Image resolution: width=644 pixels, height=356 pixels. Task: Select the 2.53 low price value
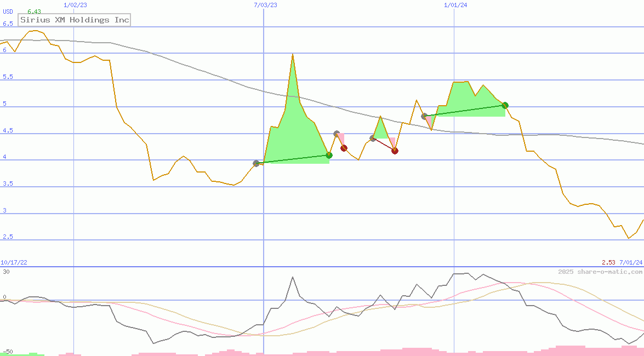608,263
